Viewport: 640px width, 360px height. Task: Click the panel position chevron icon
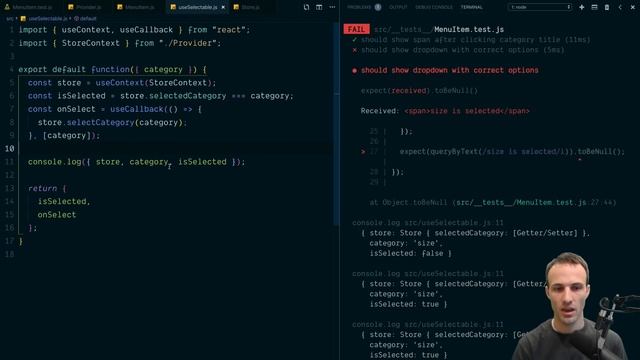tap(620, 7)
